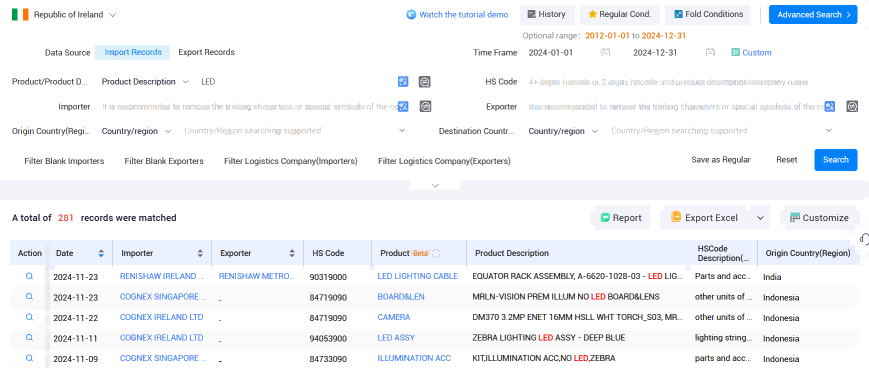
Task: Toggle Filter Blank Importers
Action: 64,161
